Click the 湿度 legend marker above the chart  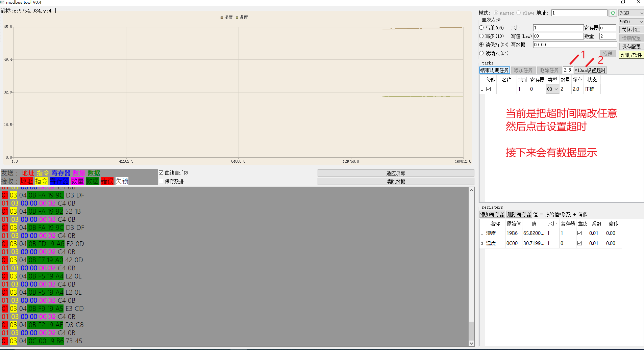coord(222,18)
